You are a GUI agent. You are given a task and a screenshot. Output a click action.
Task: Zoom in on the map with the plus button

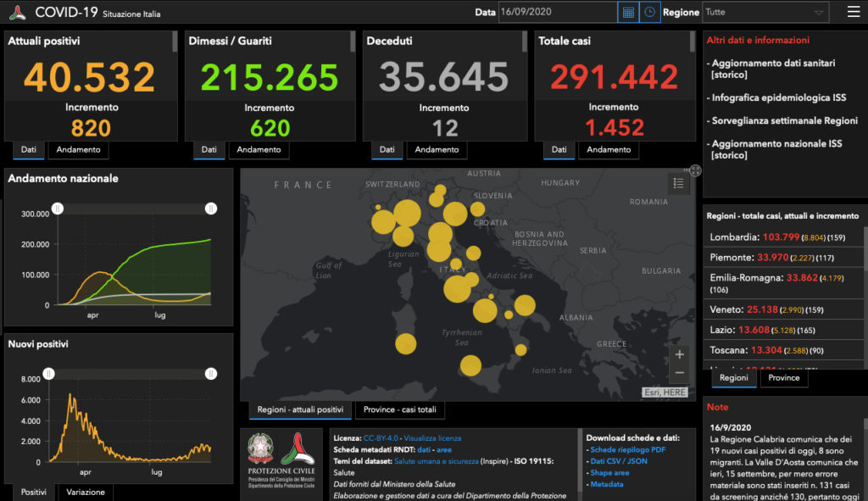coord(678,354)
